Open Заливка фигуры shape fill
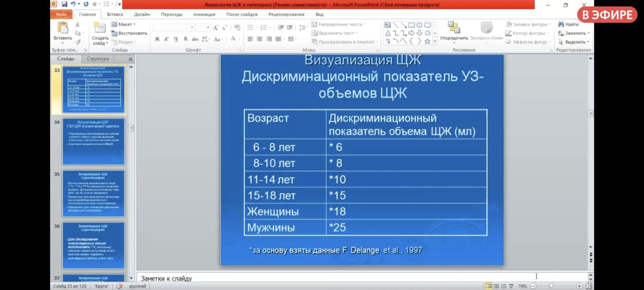Viewport: 644px width, 290px height. pos(529,24)
